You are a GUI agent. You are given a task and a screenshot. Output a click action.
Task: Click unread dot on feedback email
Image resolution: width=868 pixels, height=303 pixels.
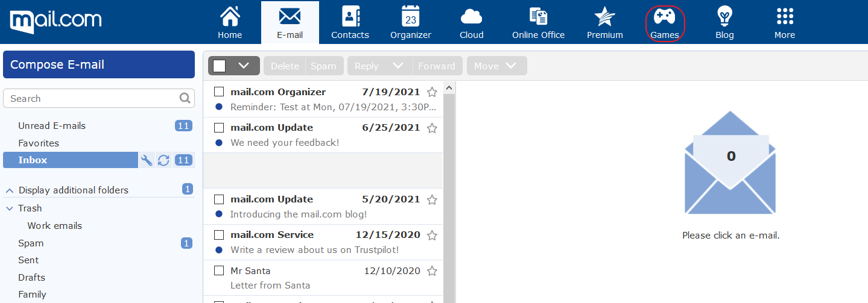pos(219,143)
